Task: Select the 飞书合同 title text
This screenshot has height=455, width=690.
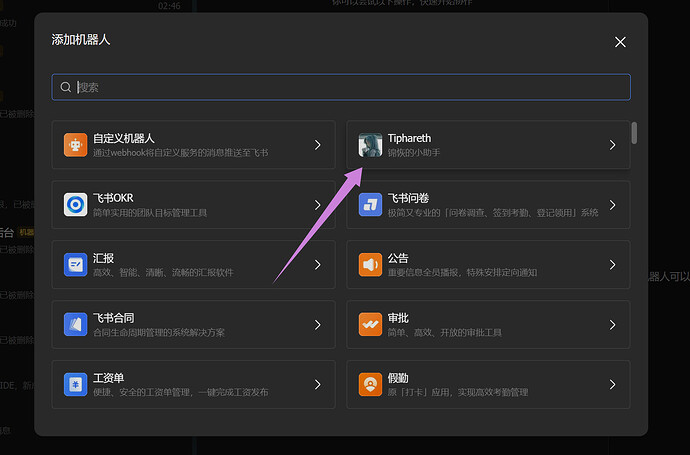Action: click(114, 318)
